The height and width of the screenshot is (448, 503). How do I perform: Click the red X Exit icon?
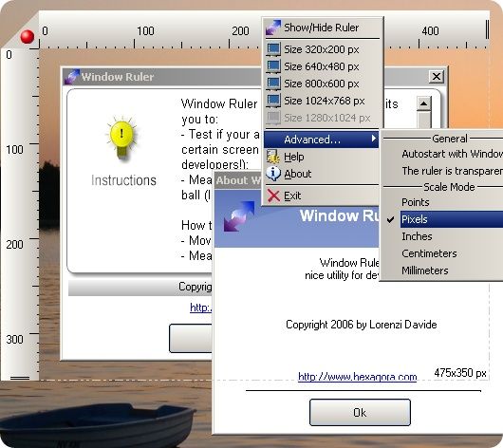[x=273, y=196]
